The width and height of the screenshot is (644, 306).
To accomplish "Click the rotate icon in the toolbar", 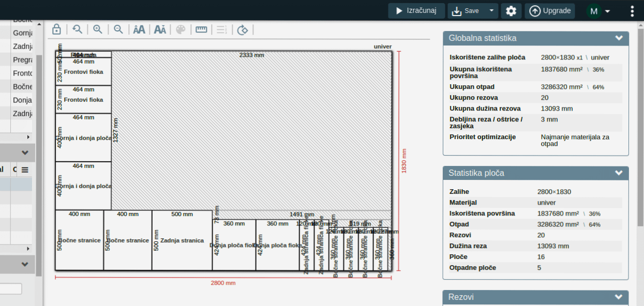I will (x=243, y=29).
